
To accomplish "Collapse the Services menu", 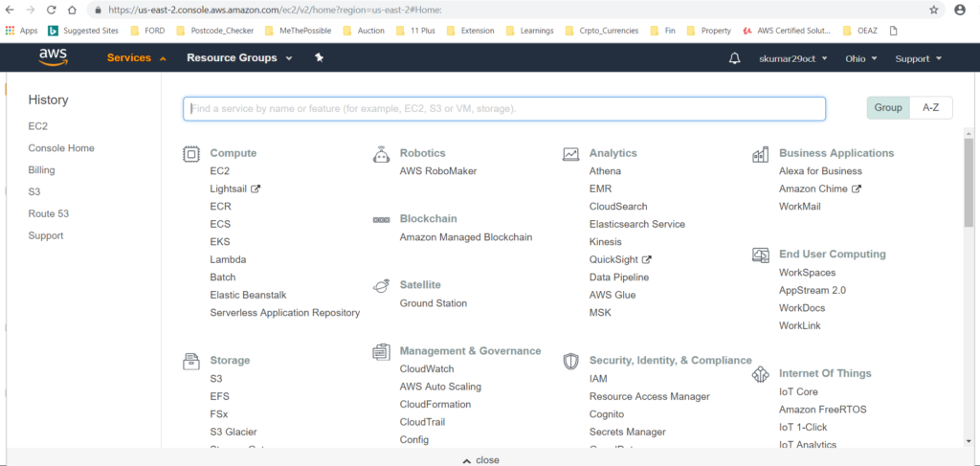I will click(x=136, y=58).
